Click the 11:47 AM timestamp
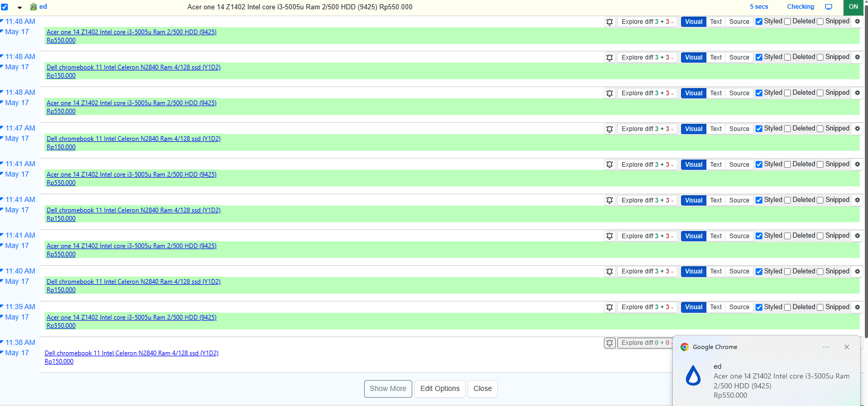Viewport: 868px width, 406px height. click(21, 128)
